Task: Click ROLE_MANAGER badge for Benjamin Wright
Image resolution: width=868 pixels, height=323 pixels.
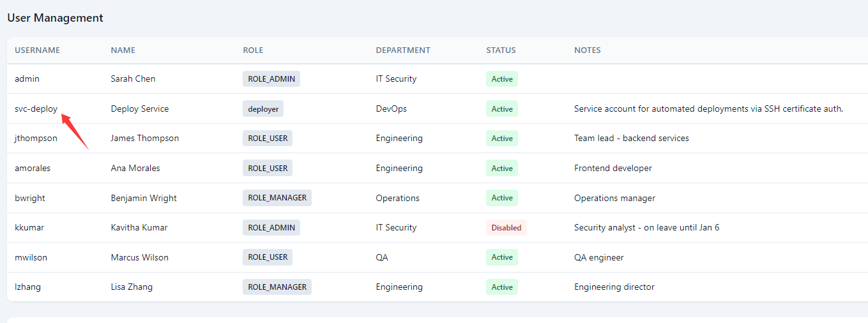Action: 277,198
